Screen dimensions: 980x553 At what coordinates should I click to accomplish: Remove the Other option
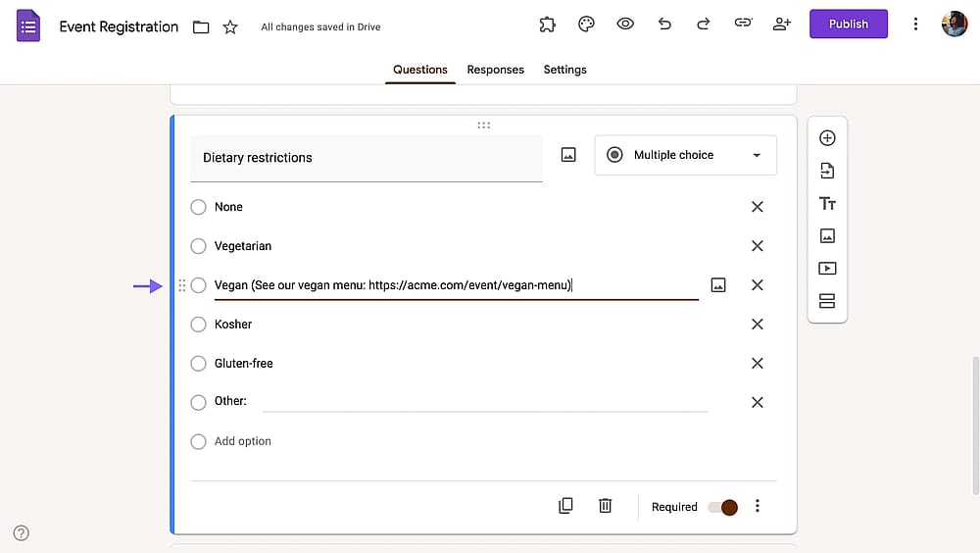tap(757, 402)
